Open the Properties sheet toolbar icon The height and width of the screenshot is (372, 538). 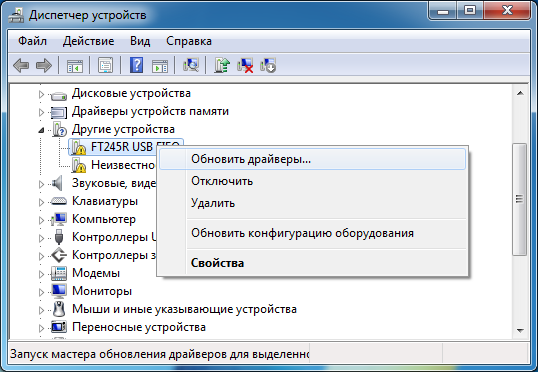tap(105, 65)
